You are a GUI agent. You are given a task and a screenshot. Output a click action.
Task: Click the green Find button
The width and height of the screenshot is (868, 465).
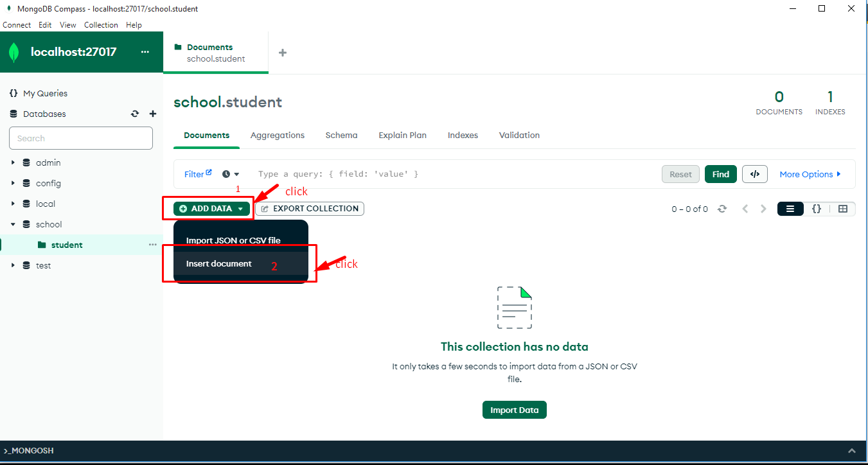tap(720, 174)
